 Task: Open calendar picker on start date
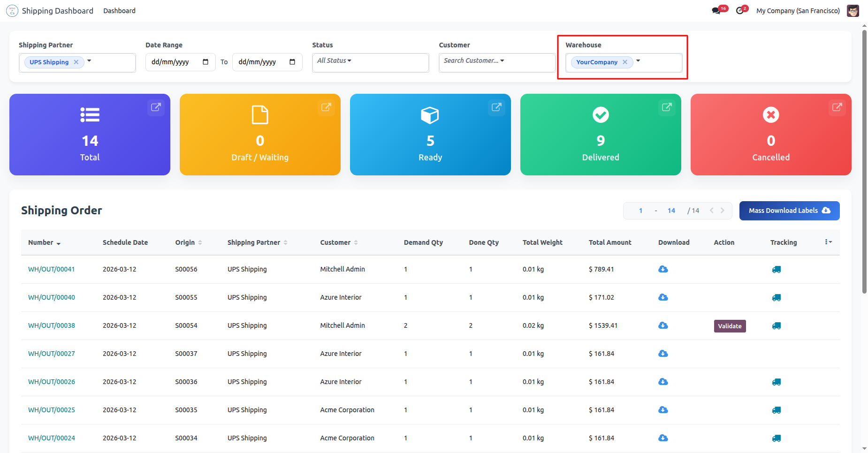tap(206, 62)
